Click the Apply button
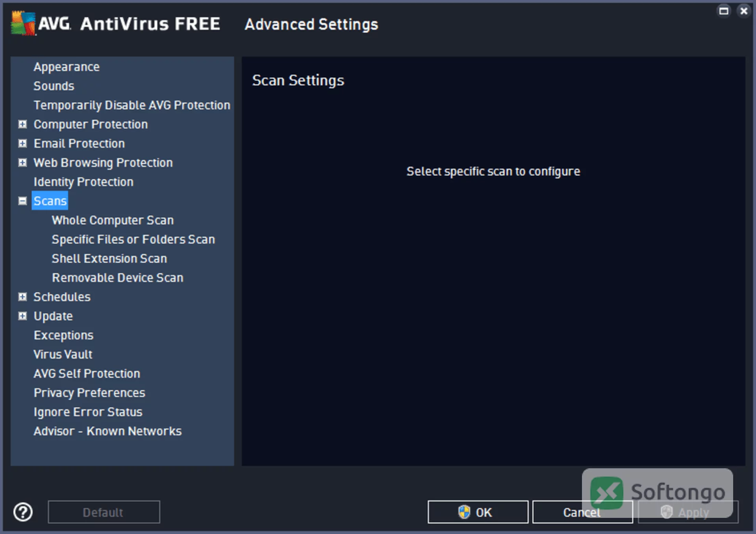The image size is (756, 534). (x=688, y=512)
